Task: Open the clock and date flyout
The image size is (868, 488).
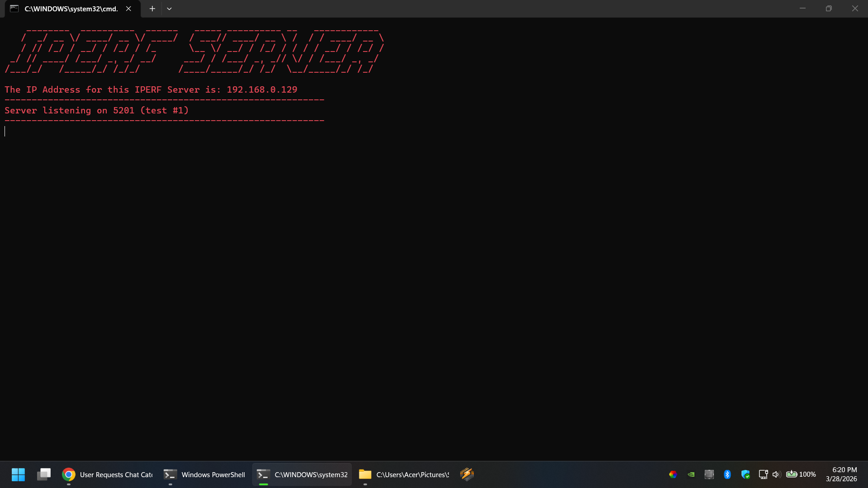Action: [841, 474]
